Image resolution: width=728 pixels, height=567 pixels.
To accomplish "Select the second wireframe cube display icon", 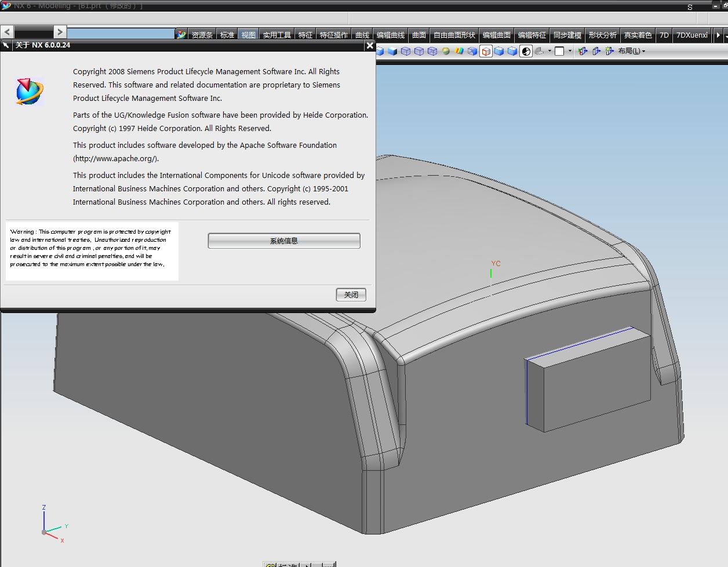I will pyautogui.click(x=419, y=51).
